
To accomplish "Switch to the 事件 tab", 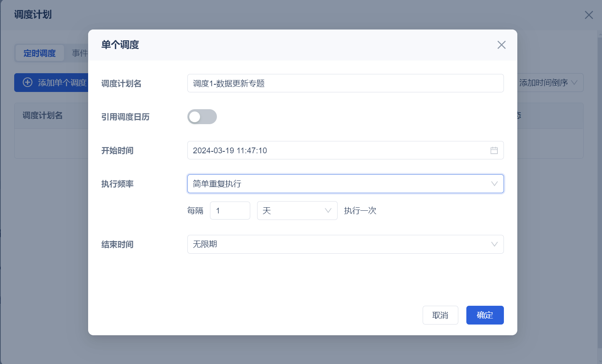I will click(x=80, y=53).
